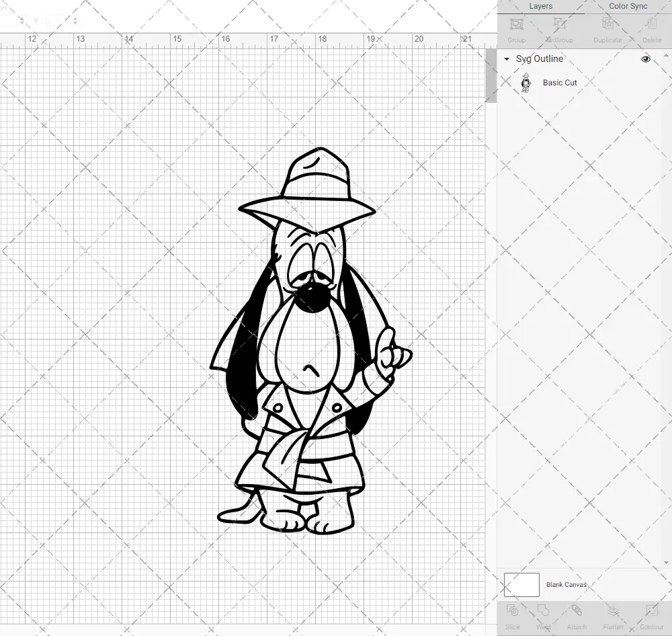
Task: Click the Y position stepper arrows
Action: (75, 21)
